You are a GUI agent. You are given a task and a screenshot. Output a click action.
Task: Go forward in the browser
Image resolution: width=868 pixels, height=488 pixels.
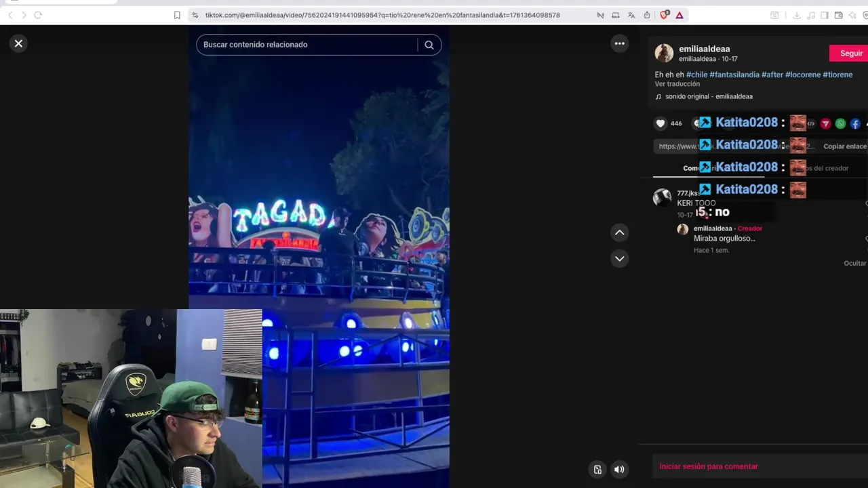(x=24, y=15)
